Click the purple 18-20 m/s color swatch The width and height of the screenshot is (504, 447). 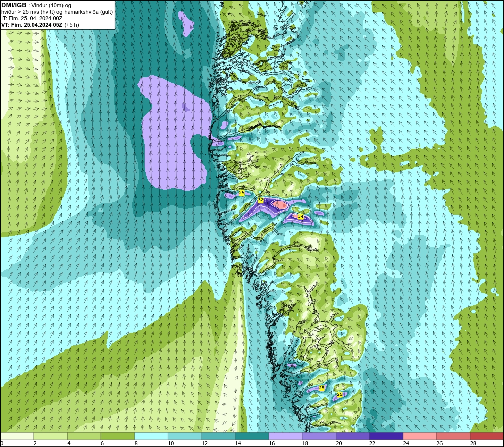(319, 436)
